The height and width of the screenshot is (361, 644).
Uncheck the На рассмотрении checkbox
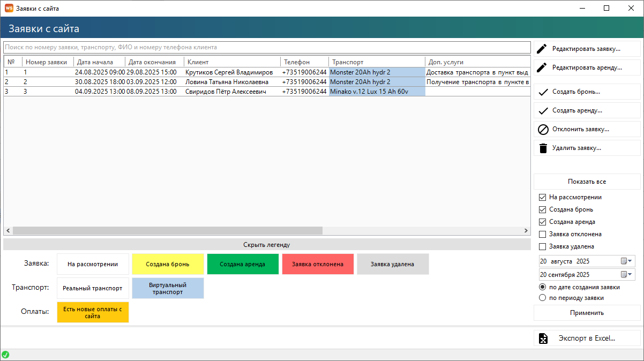[543, 197]
